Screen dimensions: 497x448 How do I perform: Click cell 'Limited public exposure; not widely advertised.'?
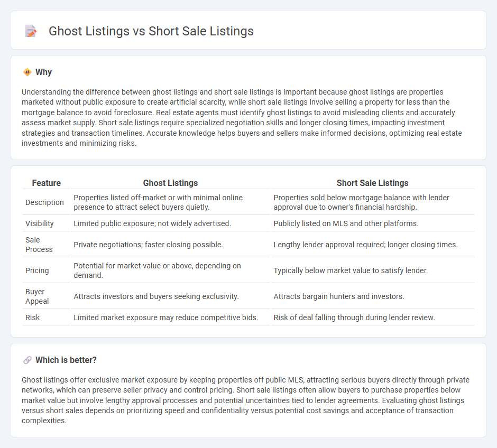coord(170,223)
